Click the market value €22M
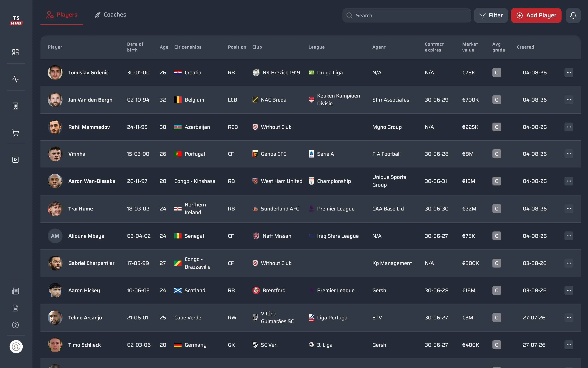 click(469, 209)
